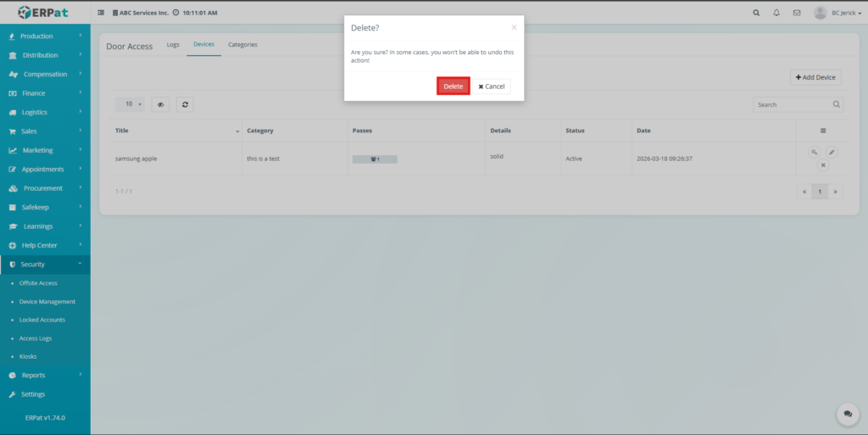
Task: Switch to the Devices tab
Action: coord(203,44)
